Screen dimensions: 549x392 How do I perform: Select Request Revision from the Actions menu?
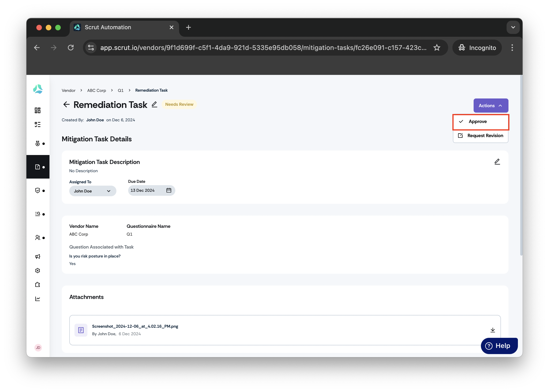coord(480,136)
